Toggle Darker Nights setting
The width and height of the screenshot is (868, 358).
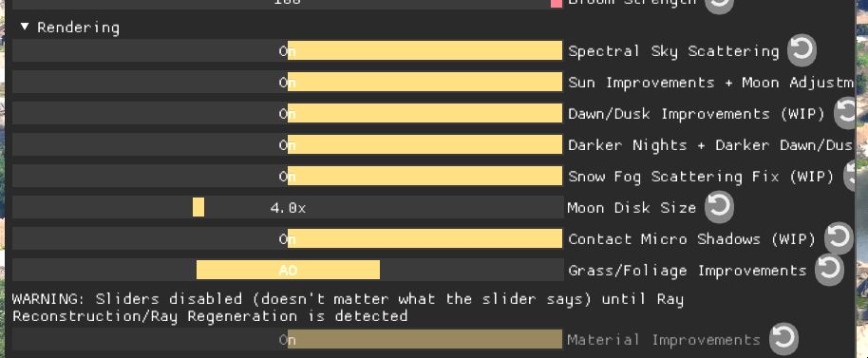[288, 145]
